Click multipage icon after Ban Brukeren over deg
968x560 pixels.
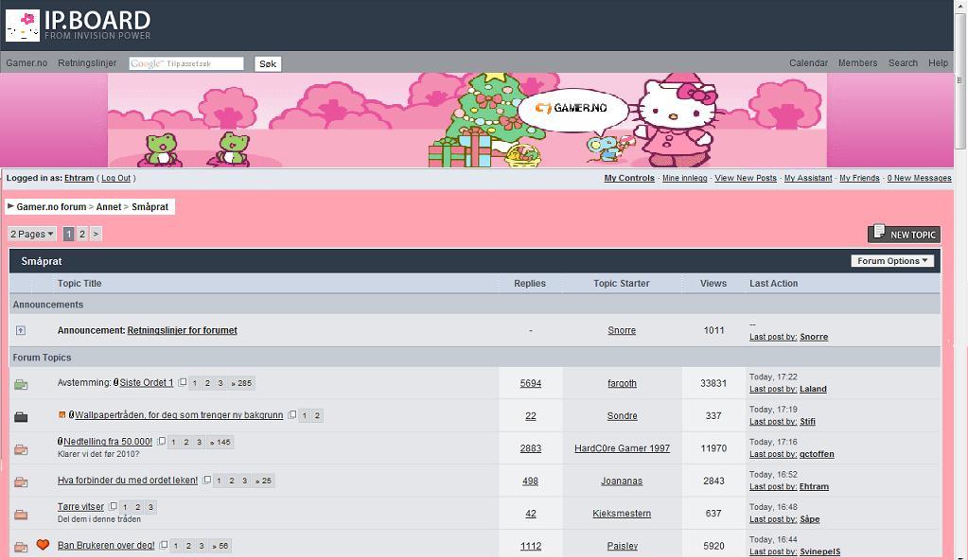164,545
